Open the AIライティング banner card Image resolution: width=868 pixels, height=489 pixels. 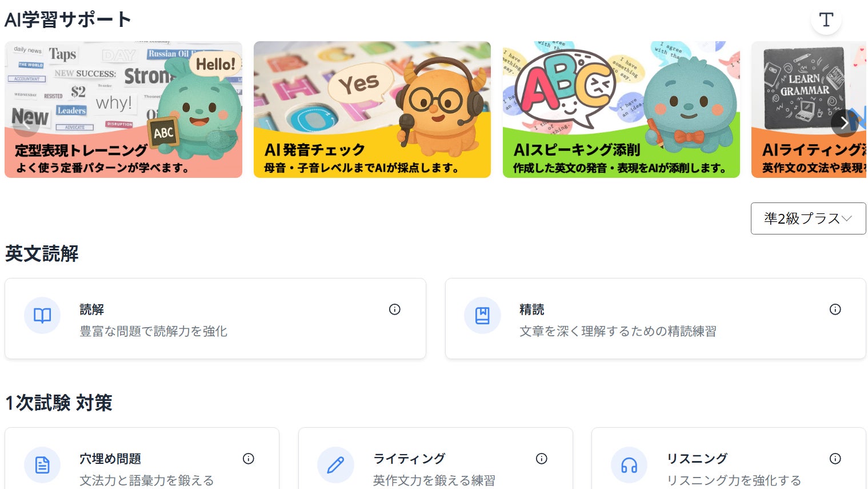pyautogui.click(x=800, y=110)
